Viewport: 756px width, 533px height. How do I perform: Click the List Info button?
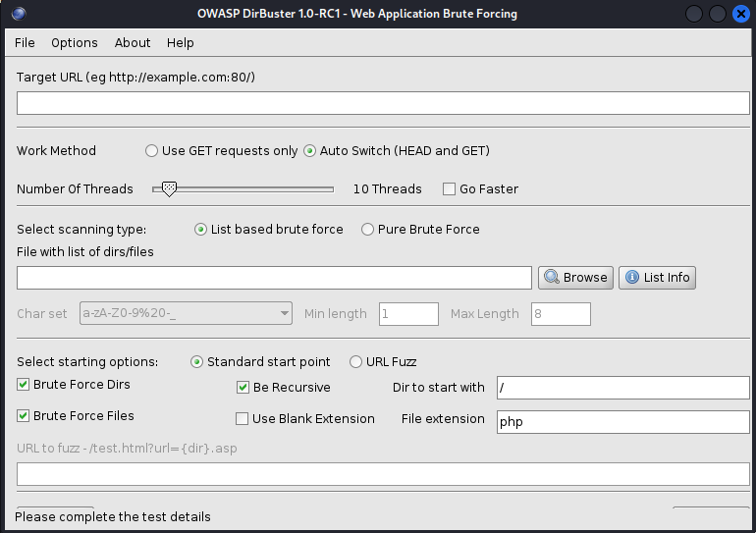click(657, 278)
